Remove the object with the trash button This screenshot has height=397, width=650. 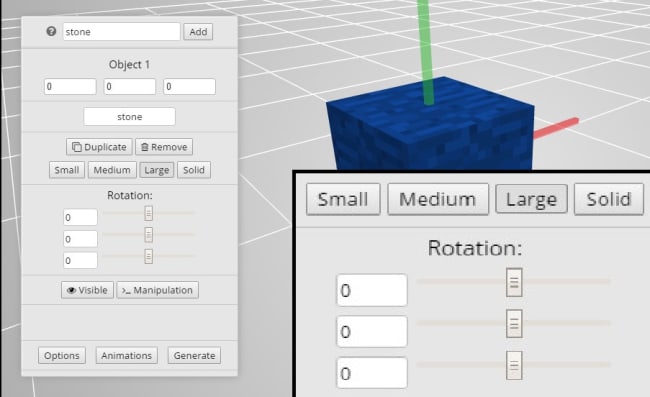(164, 147)
